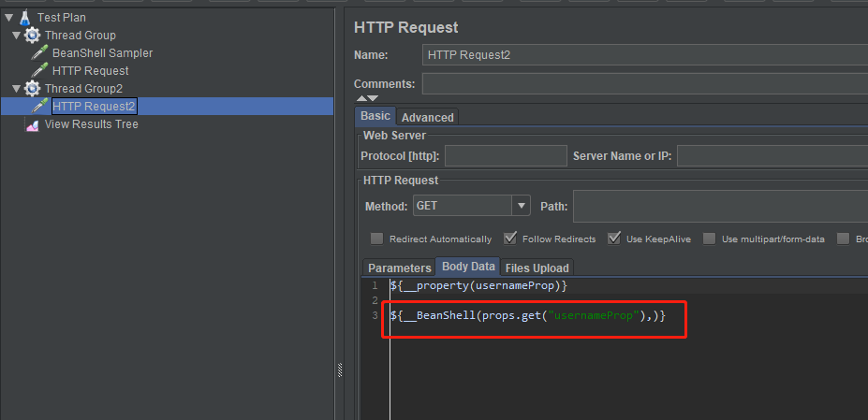Click the Comments input field
The image size is (868, 420).
(x=645, y=84)
